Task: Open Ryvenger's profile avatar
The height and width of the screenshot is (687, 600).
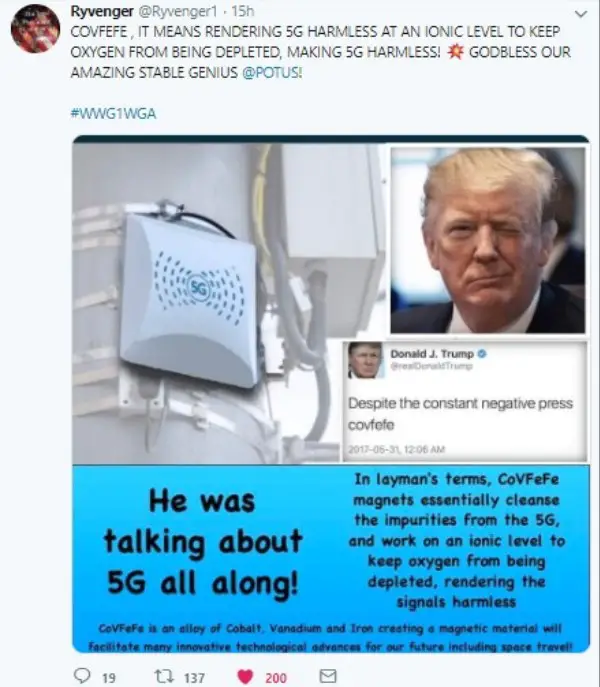Action: pos(36,29)
